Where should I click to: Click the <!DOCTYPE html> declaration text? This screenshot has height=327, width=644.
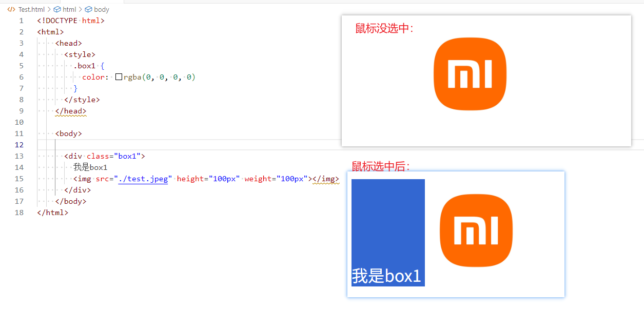[x=71, y=21]
